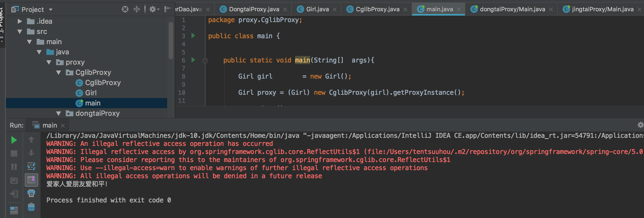Click the Project tree scrollbar

(x=171, y=40)
